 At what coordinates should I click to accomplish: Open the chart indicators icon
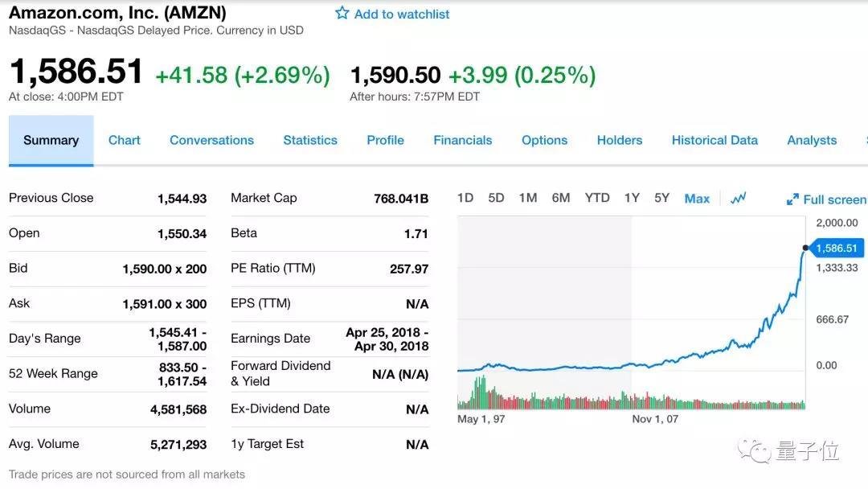tap(738, 198)
